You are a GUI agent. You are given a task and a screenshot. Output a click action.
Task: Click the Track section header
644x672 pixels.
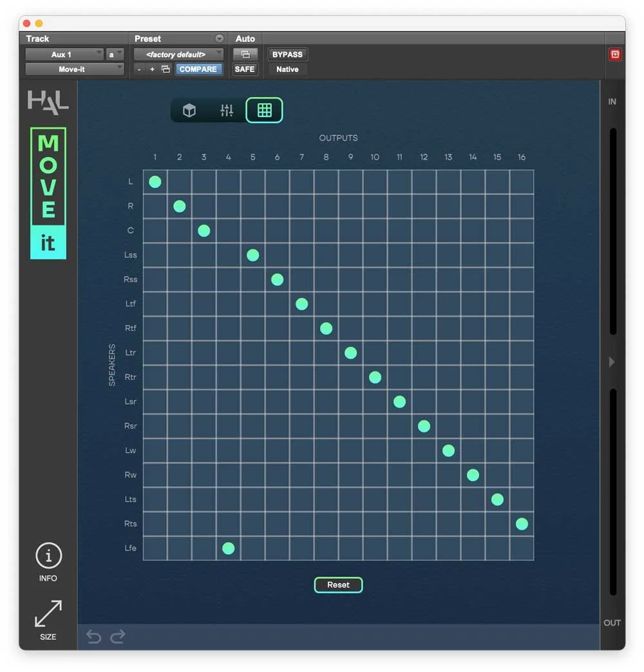tap(38, 39)
